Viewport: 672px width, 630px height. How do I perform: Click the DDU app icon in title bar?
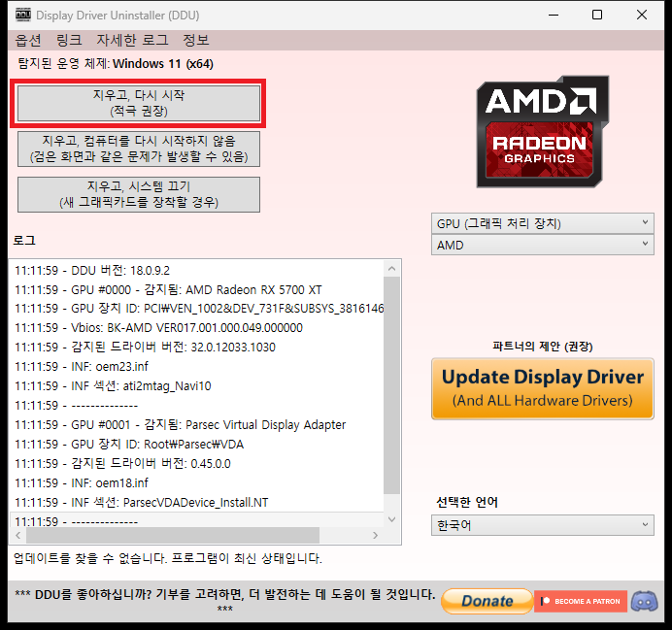23,15
